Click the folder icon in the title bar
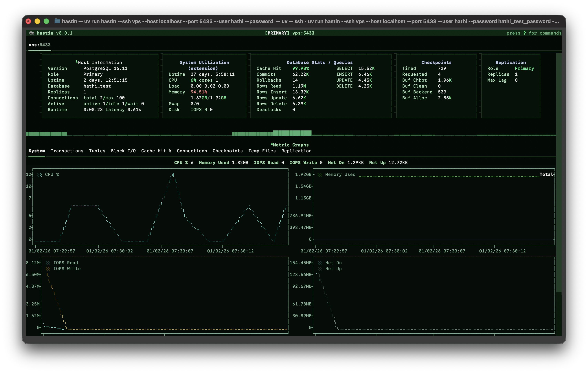 pyautogui.click(x=57, y=21)
